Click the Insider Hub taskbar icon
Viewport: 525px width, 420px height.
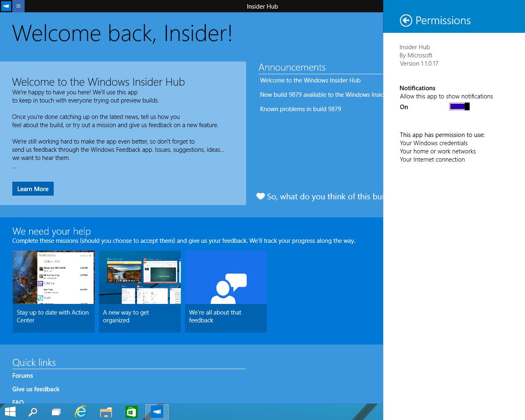(x=157, y=412)
